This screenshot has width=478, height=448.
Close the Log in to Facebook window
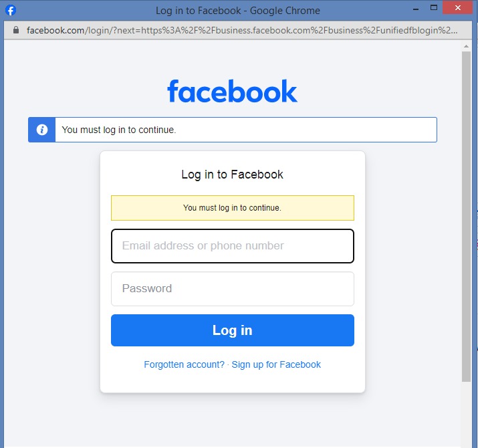pos(457,7)
